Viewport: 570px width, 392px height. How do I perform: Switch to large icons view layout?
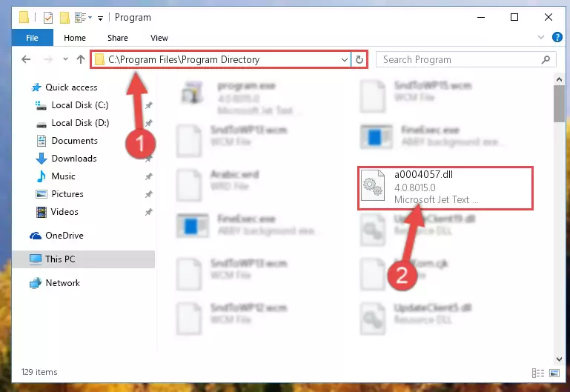pyautogui.click(x=554, y=373)
